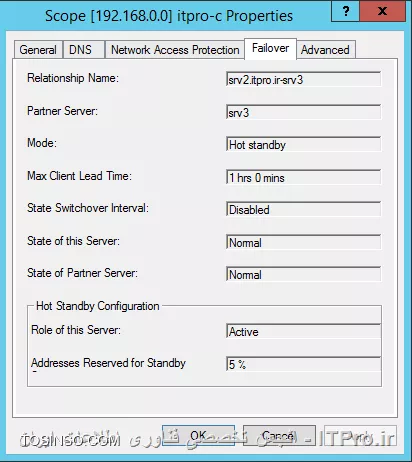The image size is (412, 462).
Task: Select the Failover tab
Action: click(x=270, y=48)
